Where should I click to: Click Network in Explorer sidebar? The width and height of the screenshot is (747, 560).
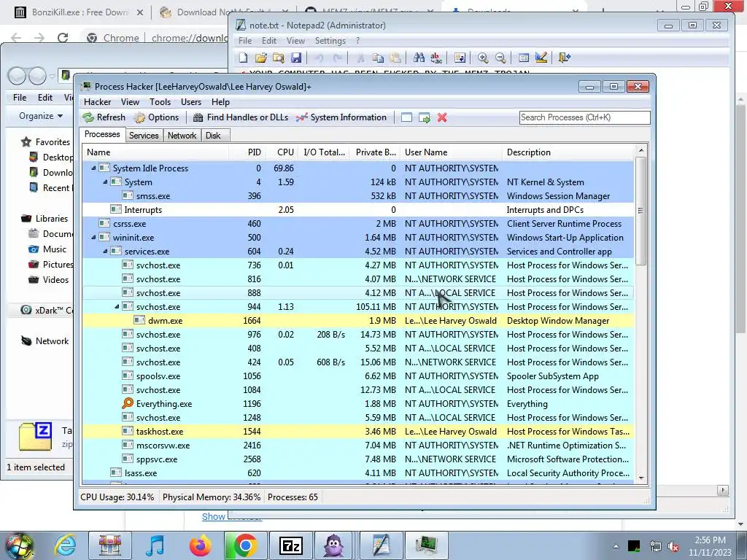pyautogui.click(x=45, y=341)
